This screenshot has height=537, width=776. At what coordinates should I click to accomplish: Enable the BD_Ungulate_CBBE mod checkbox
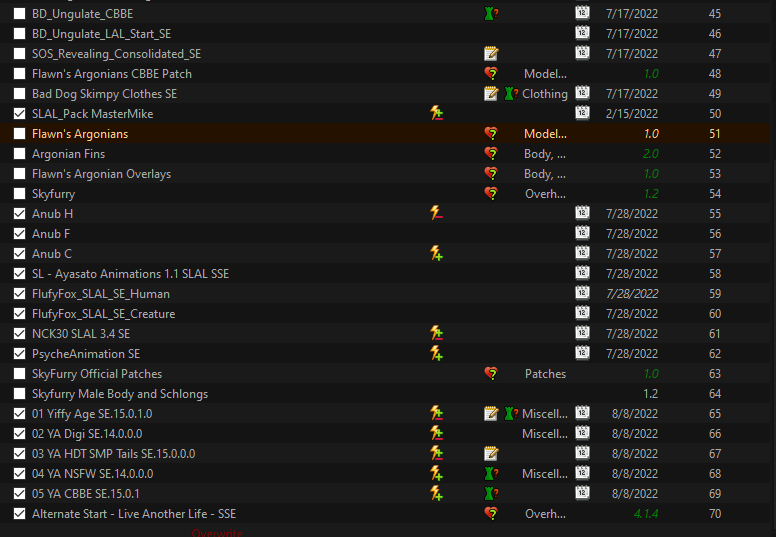point(19,13)
